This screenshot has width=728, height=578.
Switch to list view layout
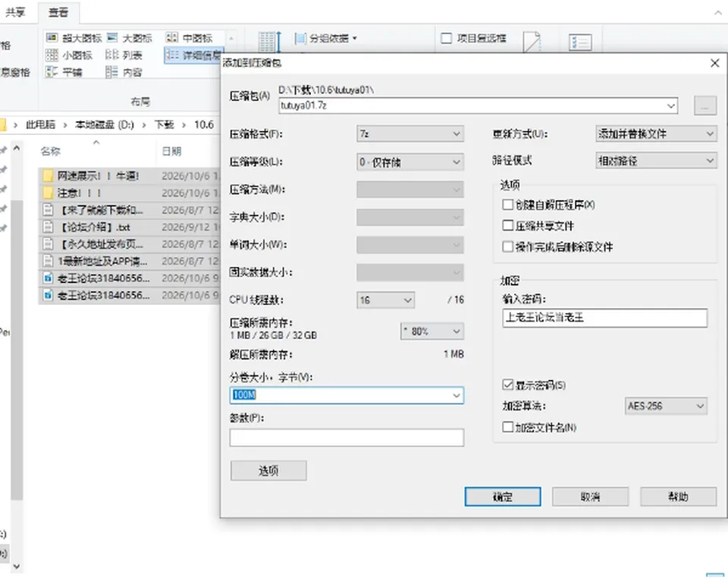124,55
